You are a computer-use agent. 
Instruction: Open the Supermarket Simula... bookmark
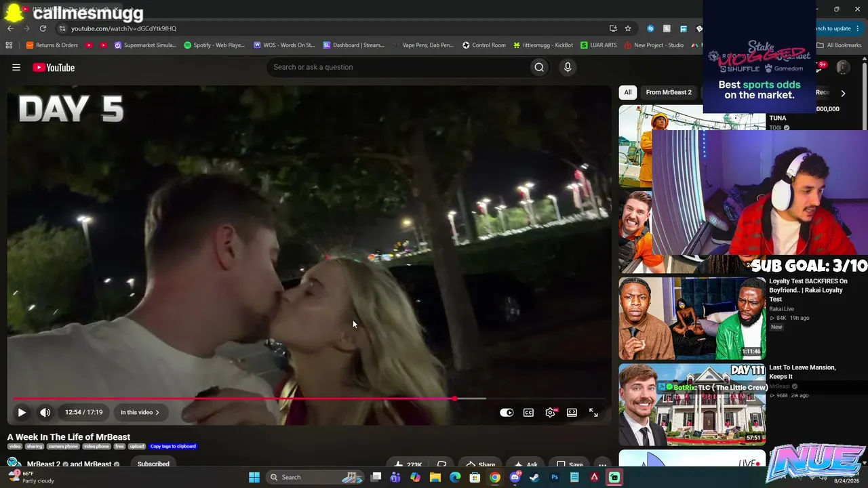[145, 45]
